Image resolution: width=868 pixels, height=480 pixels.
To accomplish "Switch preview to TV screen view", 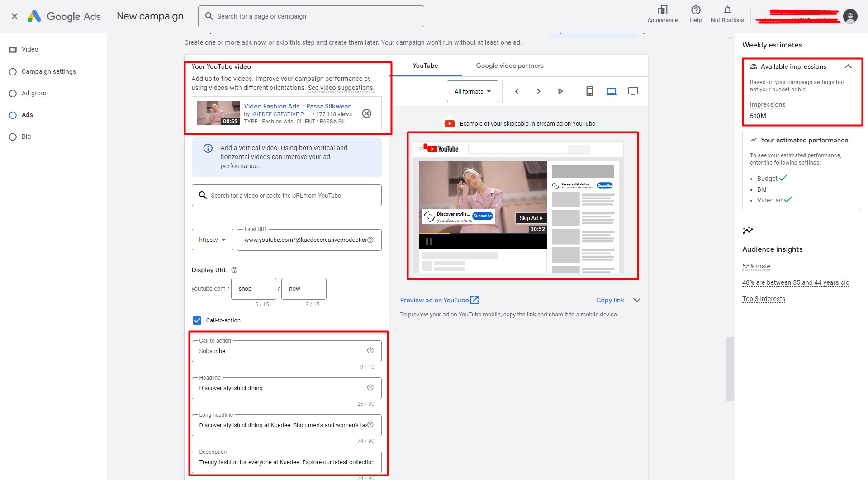I will point(633,91).
